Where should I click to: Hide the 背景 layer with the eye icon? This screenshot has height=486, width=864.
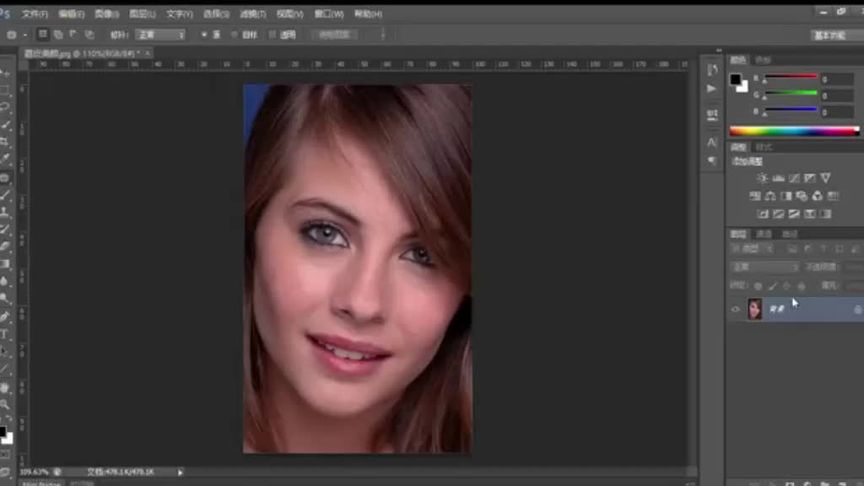(735, 310)
